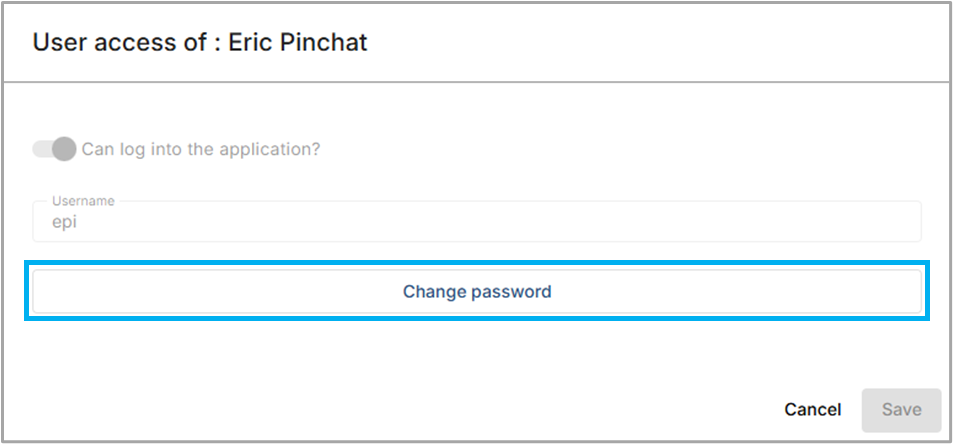Viewport: 953px width, 444px height.
Task: Open the password change form
Action: pyautogui.click(x=477, y=292)
